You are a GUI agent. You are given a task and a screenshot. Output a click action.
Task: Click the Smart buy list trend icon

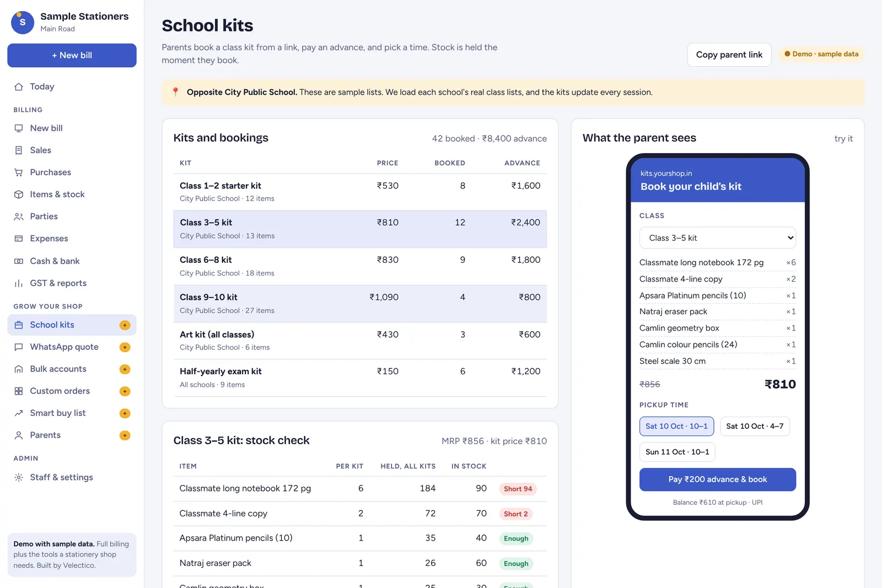coord(19,413)
